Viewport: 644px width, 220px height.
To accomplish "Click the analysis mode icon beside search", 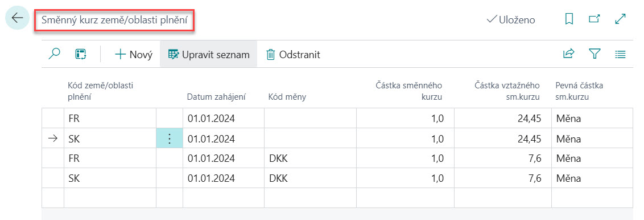I will pos(81,54).
